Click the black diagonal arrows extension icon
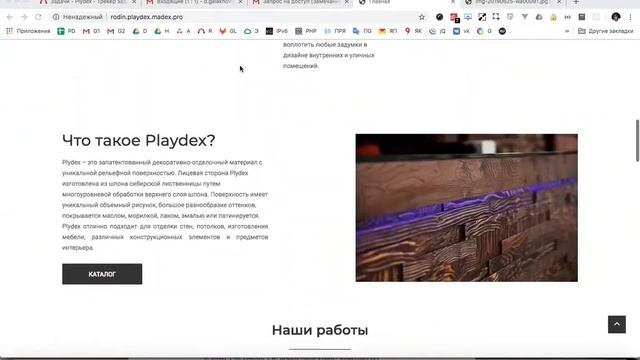The width and height of the screenshot is (640, 360). (x=482, y=17)
